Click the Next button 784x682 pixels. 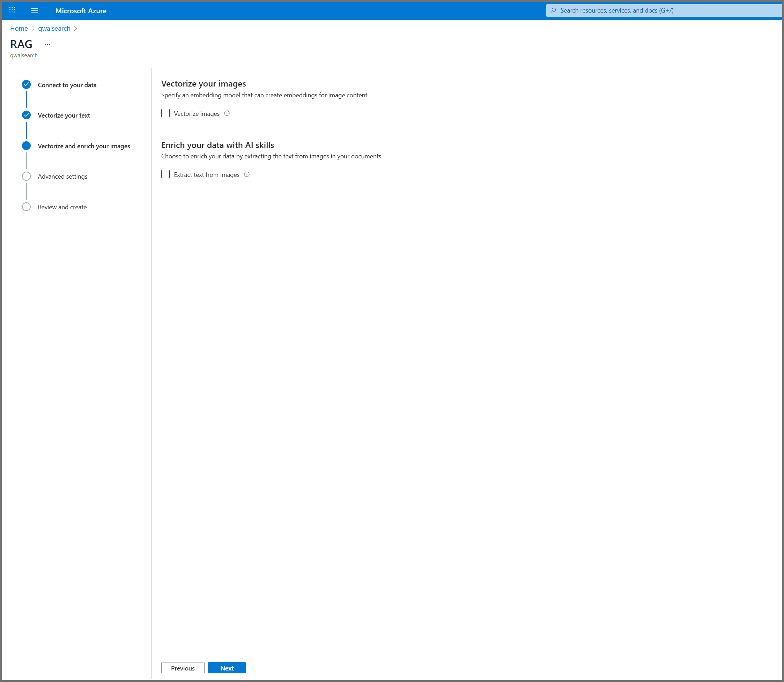pos(227,668)
